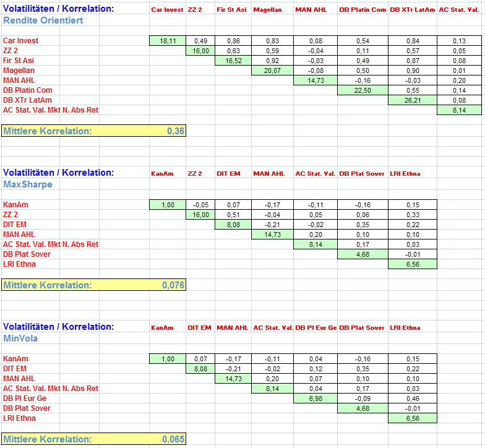Click the correlation cell showing 0,87

tap(413, 61)
